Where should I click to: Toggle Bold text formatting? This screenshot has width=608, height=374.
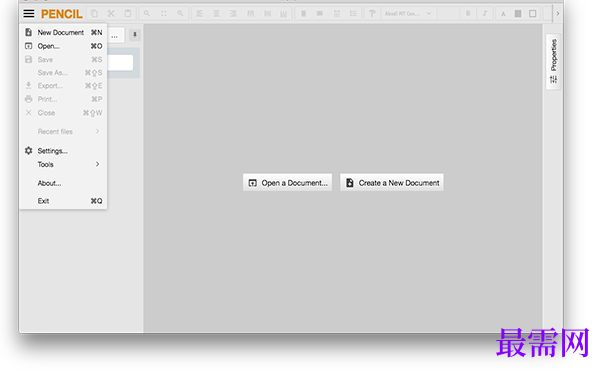click(x=468, y=14)
